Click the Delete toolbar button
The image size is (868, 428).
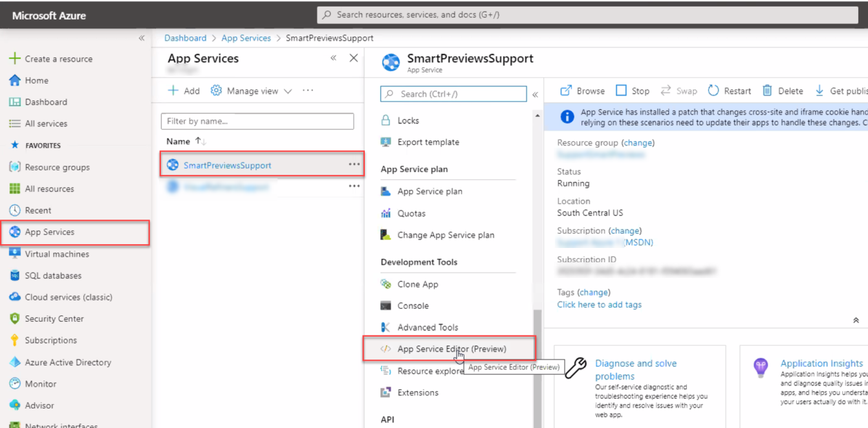point(782,91)
